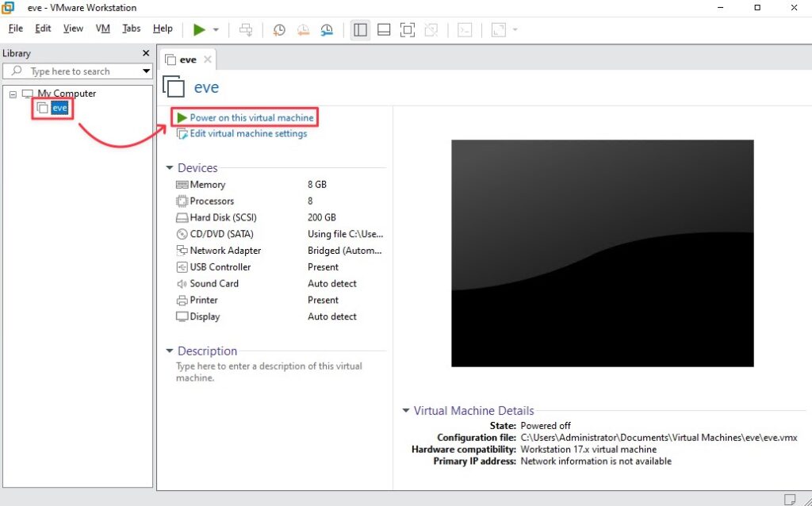Image resolution: width=812 pixels, height=506 pixels.
Task: Open the Edit menu
Action: 43,29
